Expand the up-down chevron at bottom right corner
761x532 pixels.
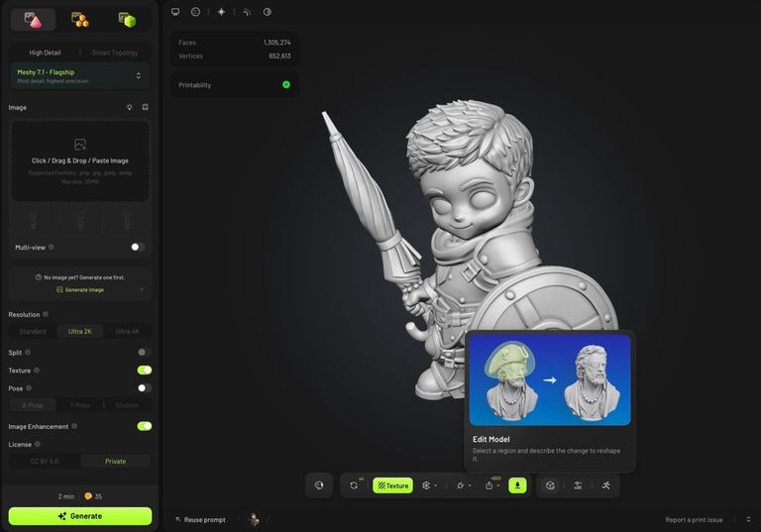click(x=748, y=520)
